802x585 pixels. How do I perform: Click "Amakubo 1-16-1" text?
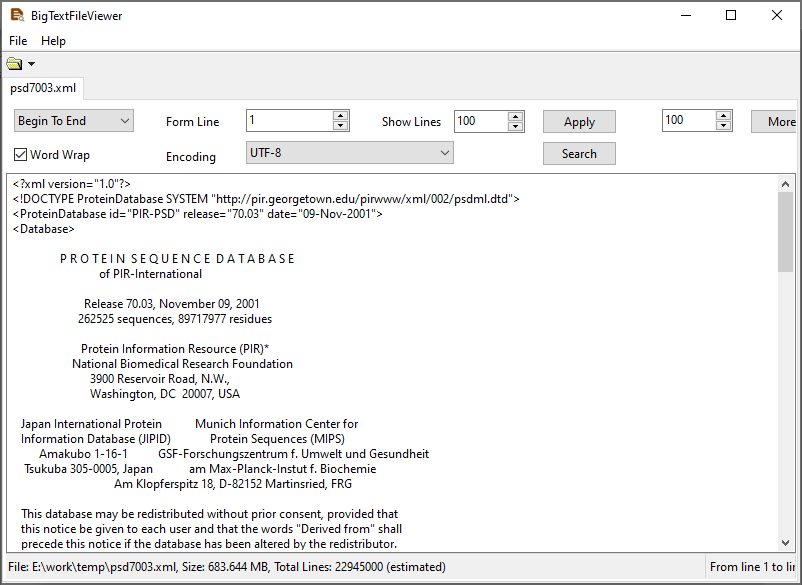[x=83, y=454]
